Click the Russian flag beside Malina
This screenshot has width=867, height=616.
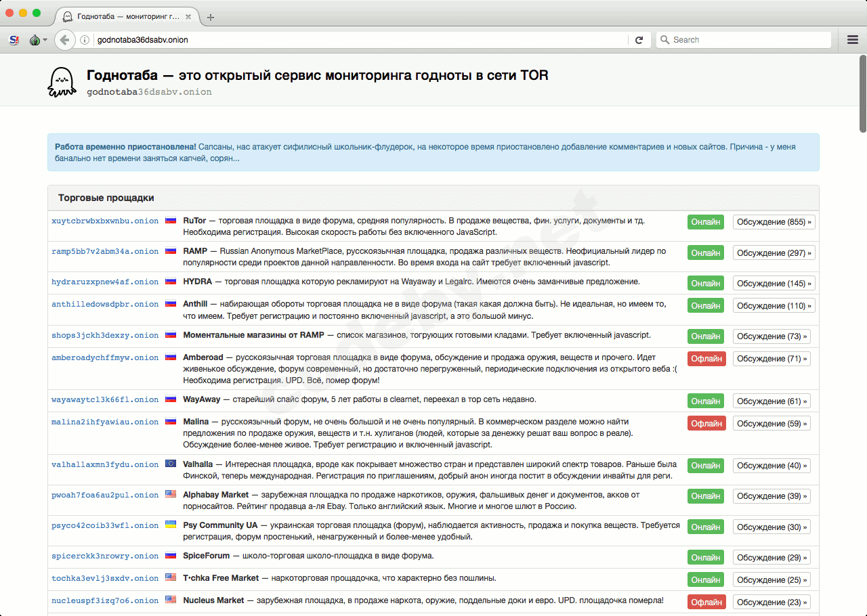(171, 422)
